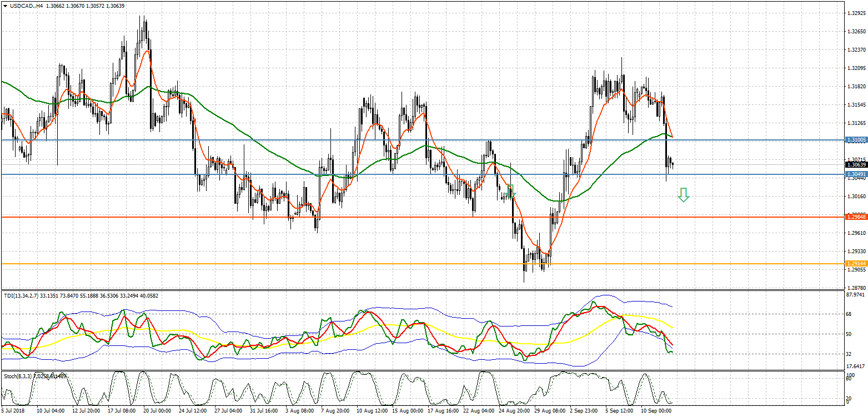The height and width of the screenshot is (417, 868).
Task: Click the 7 Aug 20:00 time axis label
Action: click(x=334, y=411)
